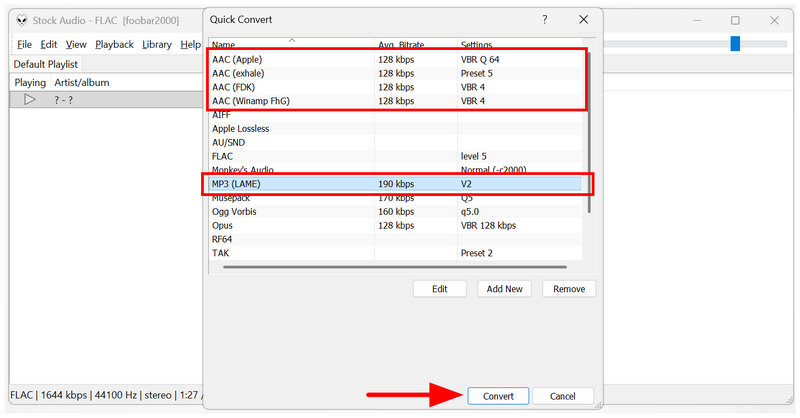
Task: Open the Edit menu in foobar2000
Action: click(x=48, y=44)
